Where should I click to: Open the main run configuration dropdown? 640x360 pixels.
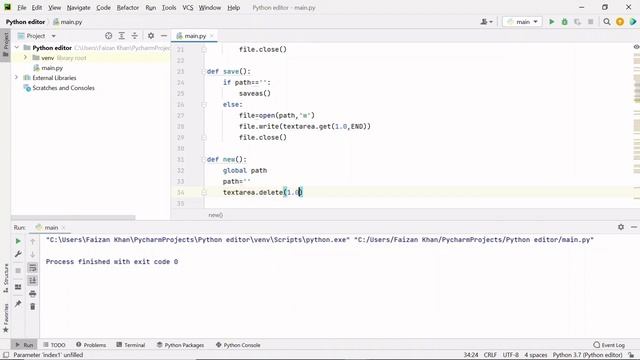[522, 22]
